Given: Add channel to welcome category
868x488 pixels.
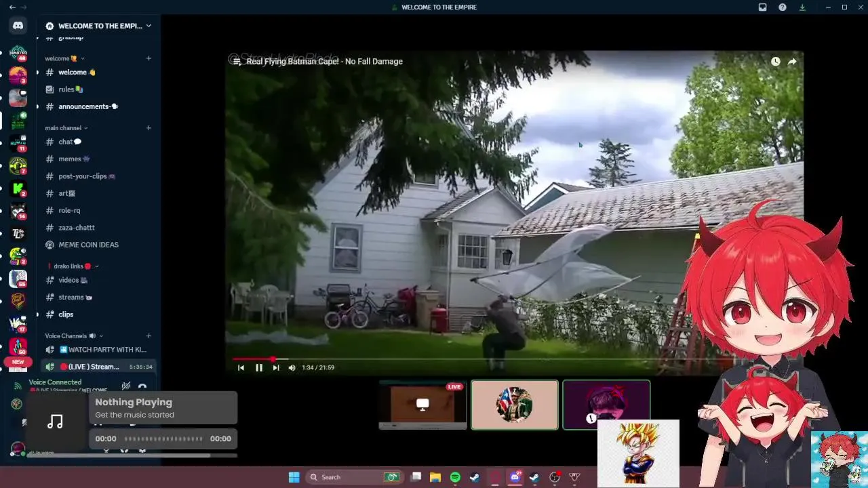Looking at the screenshot, I should [x=149, y=58].
